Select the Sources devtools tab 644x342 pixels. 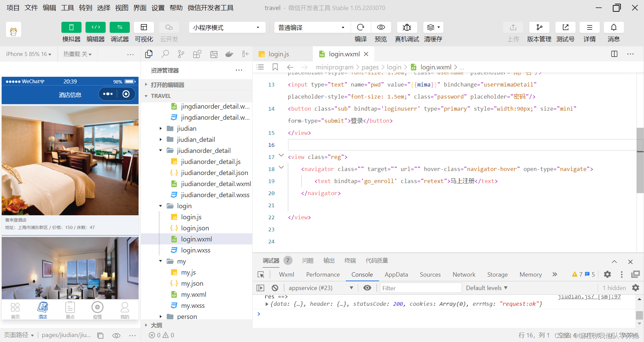430,274
